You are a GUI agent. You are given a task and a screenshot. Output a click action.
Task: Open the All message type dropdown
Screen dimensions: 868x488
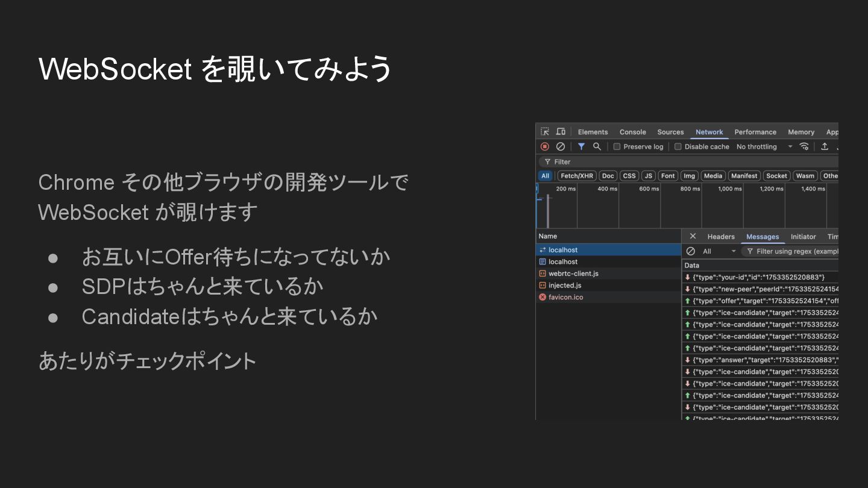coord(719,251)
